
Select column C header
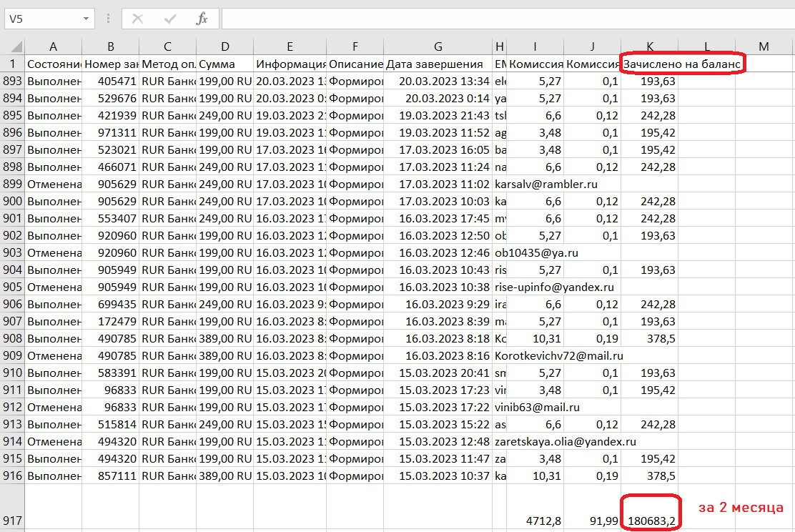[167, 46]
